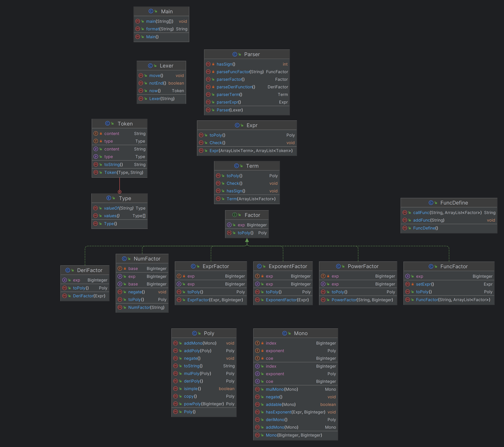
Task: Click the class icon beside Parser
Action: [x=234, y=54]
